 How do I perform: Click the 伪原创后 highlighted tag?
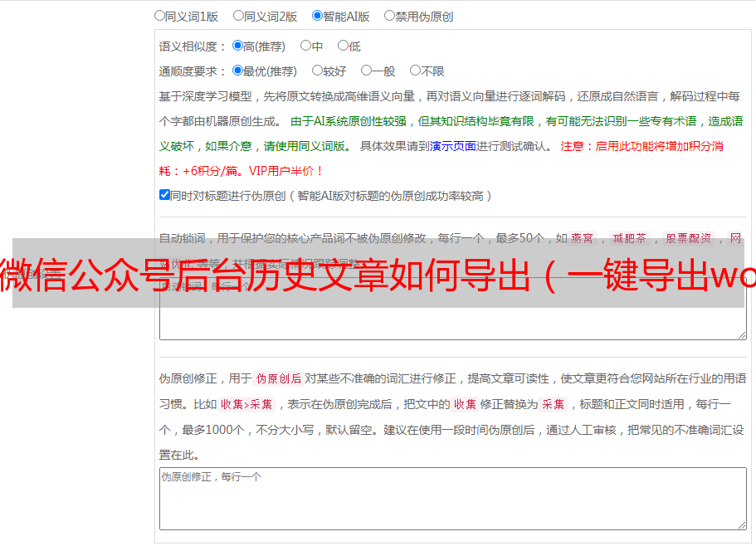pos(279,378)
